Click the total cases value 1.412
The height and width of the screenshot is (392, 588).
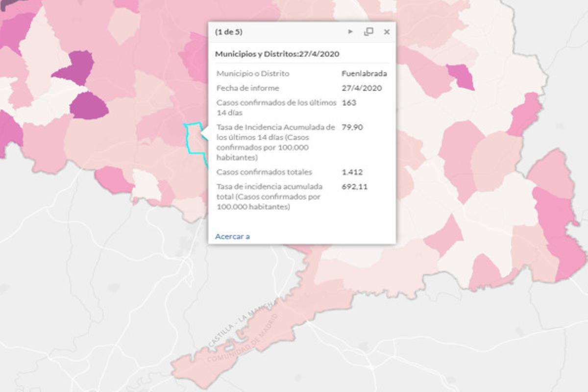pos(351,172)
